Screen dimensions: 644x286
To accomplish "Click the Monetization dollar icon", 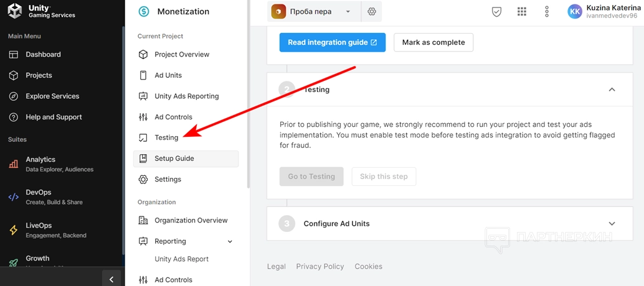I will [144, 11].
